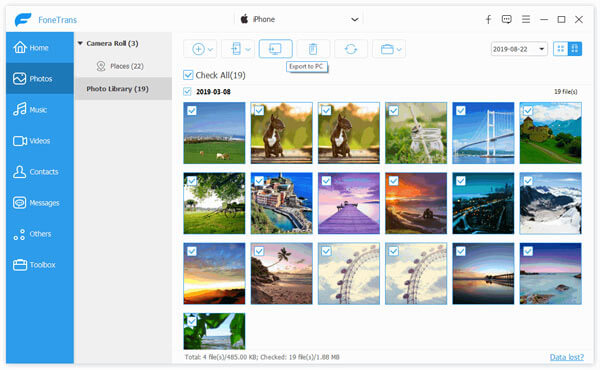
Task: Go to the Music section
Action: [40, 110]
